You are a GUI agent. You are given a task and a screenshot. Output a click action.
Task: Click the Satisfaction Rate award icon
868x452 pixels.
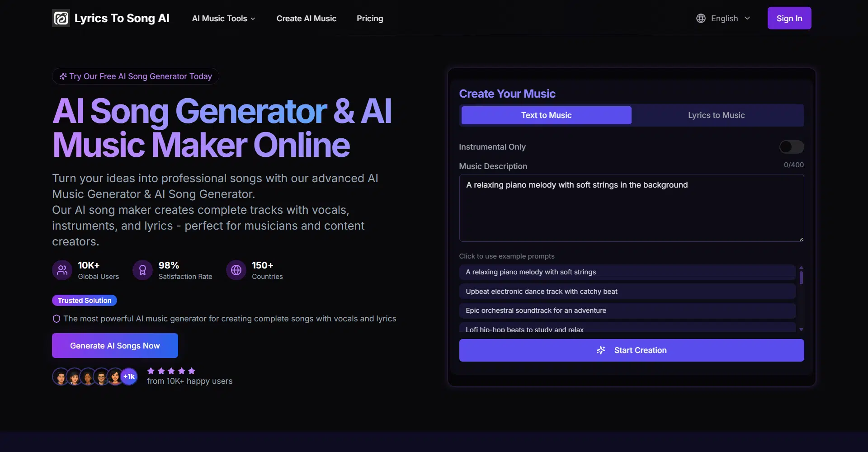tap(142, 270)
